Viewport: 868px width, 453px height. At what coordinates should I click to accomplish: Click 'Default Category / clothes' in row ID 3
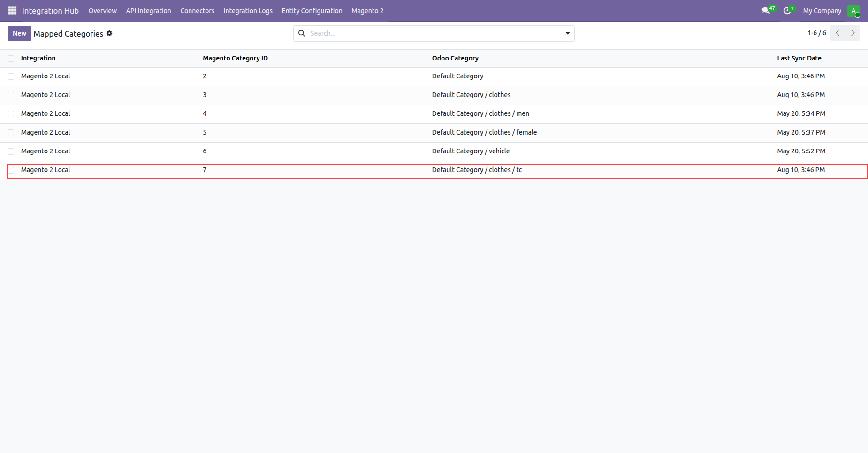pyautogui.click(x=471, y=95)
